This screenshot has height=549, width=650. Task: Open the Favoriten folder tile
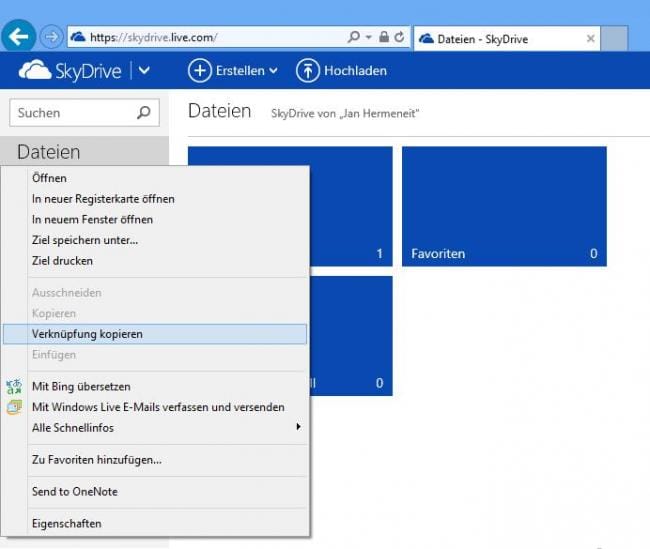pyautogui.click(x=504, y=206)
